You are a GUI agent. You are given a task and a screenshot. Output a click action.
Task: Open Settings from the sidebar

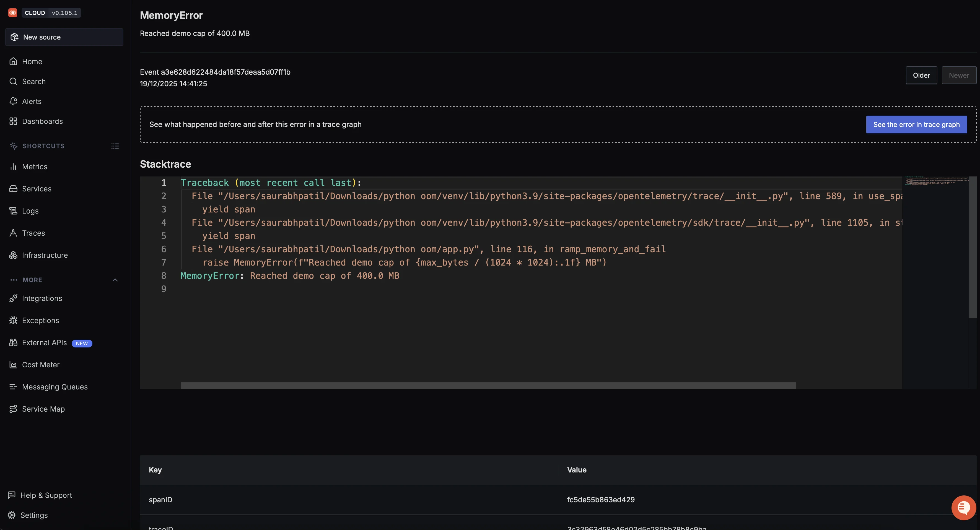point(34,515)
